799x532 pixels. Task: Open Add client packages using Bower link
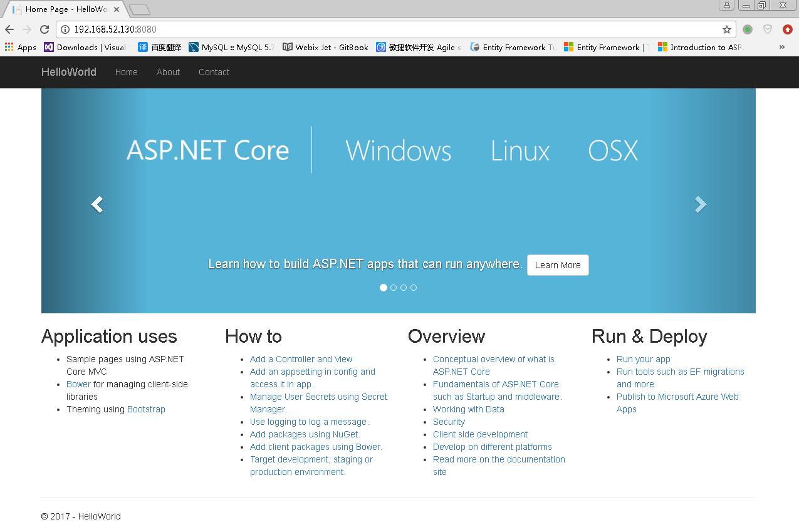[316, 447]
